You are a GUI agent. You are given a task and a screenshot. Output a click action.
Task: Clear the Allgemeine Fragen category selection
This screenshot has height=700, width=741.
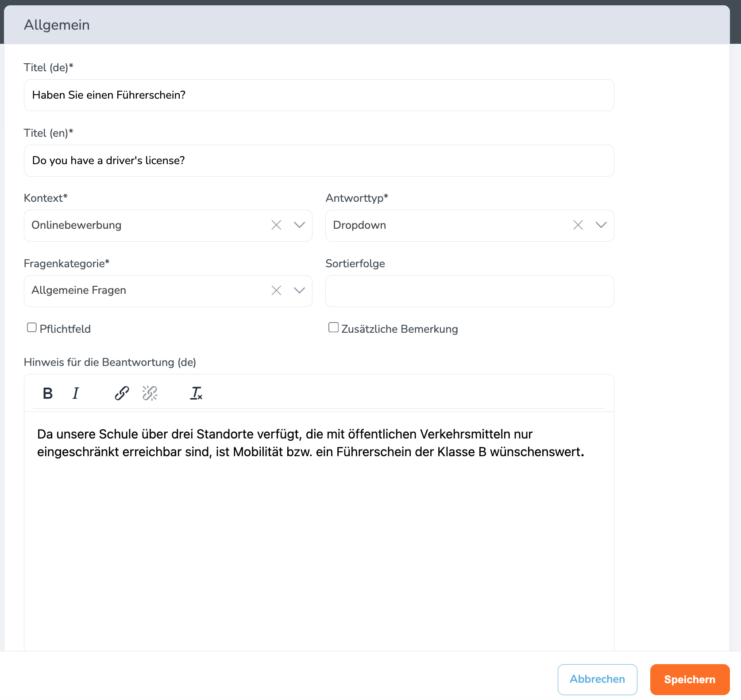click(x=276, y=290)
